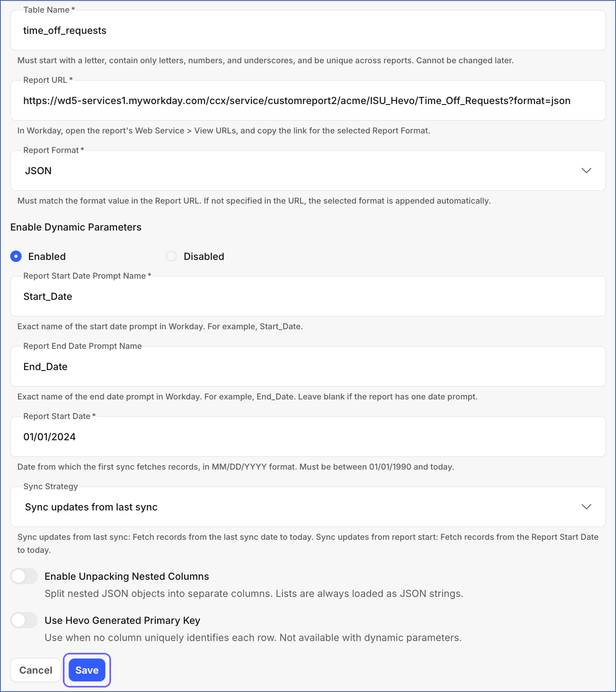Open the Sync updates from last sync dropdown
Image resolution: width=616 pixels, height=692 pixels.
(308, 507)
